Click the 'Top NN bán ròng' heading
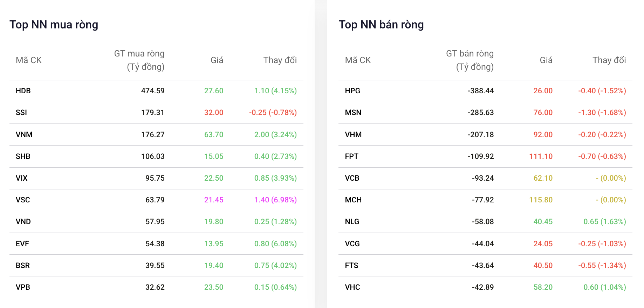This screenshot has height=308, width=644. pyautogui.click(x=381, y=25)
